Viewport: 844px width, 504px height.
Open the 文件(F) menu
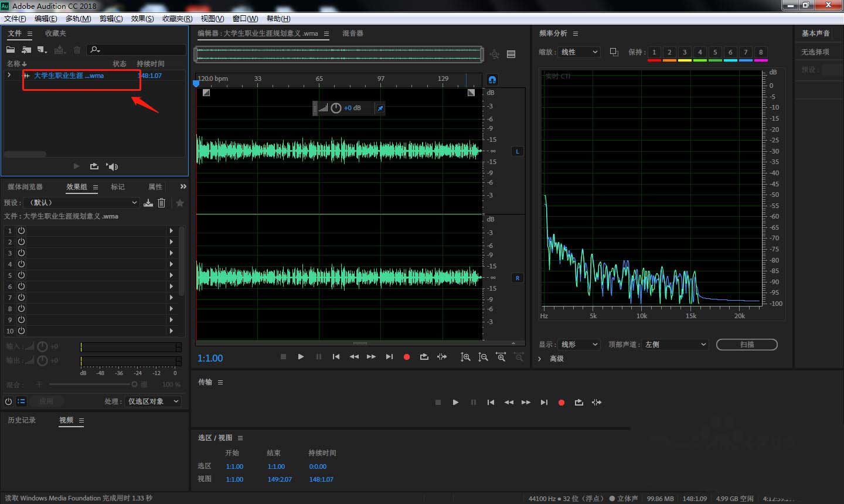pos(15,19)
